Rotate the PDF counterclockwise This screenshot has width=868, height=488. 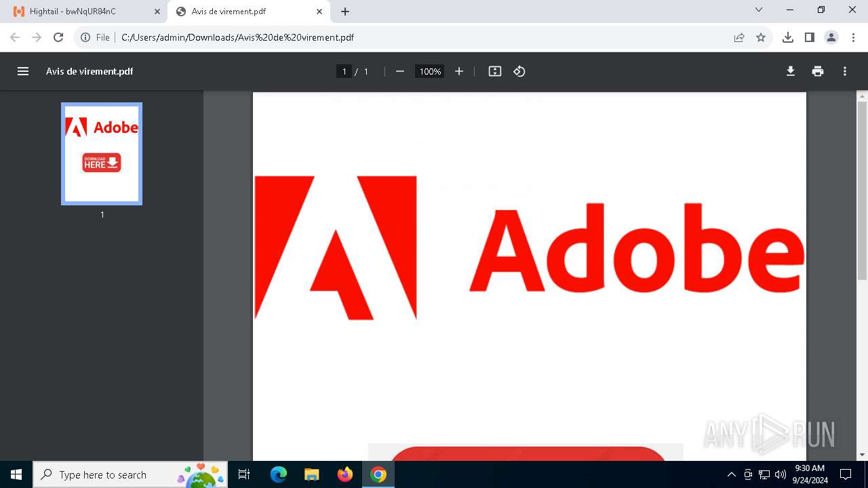(519, 71)
